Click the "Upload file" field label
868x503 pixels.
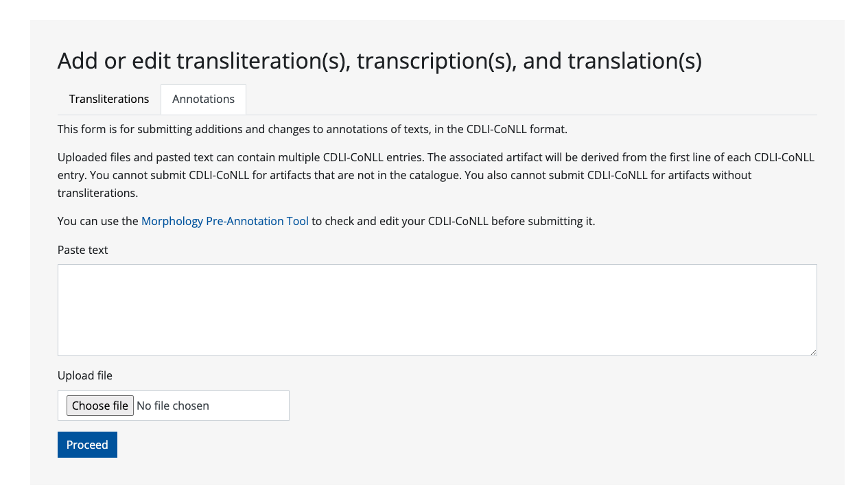(x=85, y=376)
